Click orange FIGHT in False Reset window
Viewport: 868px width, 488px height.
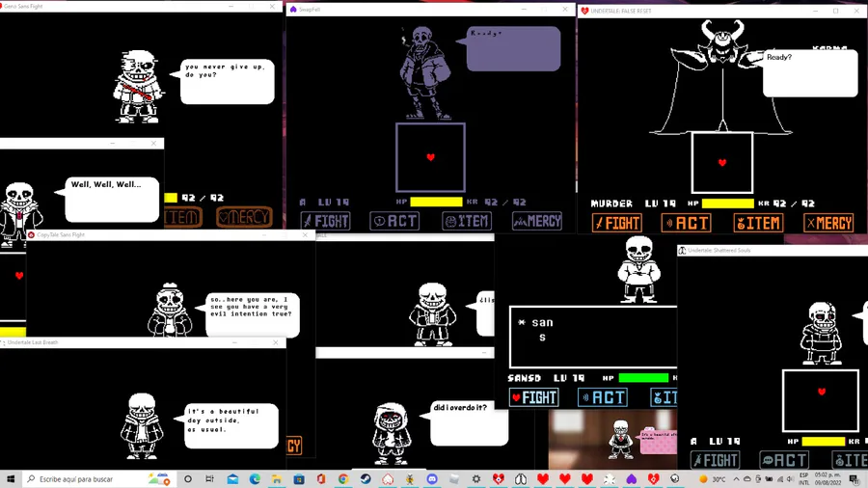click(616, 223)
